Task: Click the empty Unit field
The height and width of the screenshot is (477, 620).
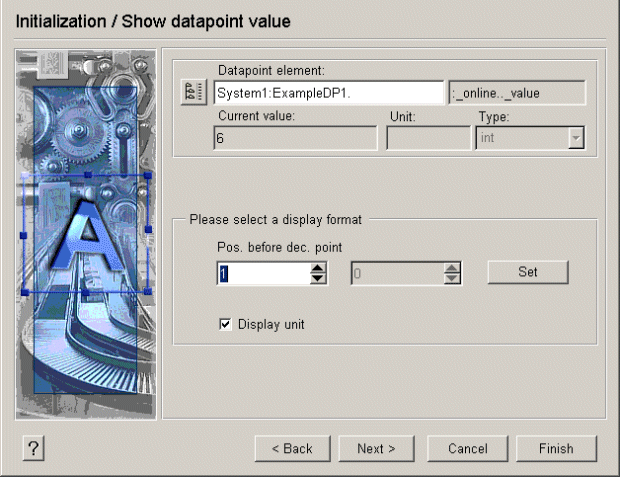Action: tap(427, 138)
